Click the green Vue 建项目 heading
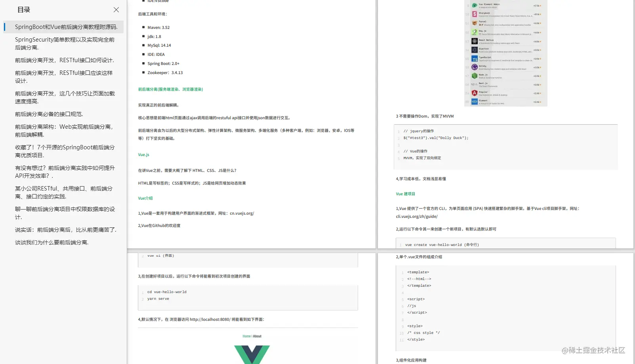635x364 pixels. click(405, 194)
